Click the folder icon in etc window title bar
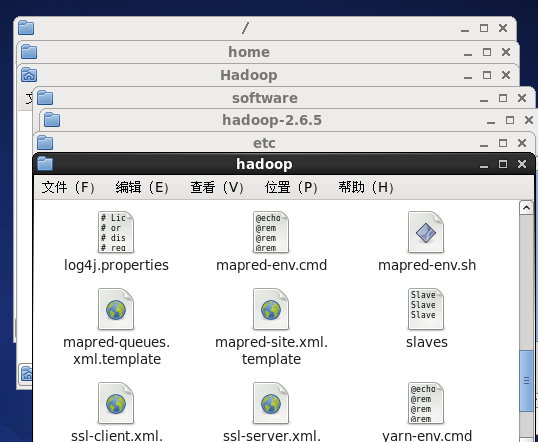The image size is (538, 442). click(45, 142)
